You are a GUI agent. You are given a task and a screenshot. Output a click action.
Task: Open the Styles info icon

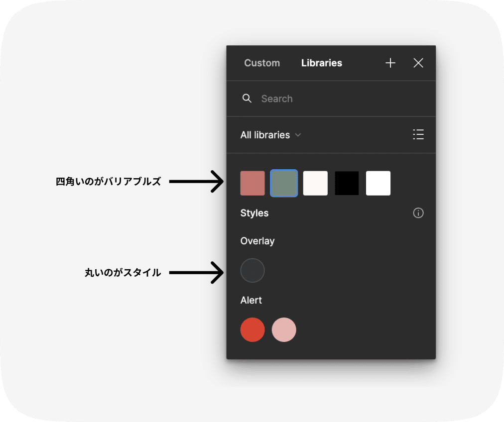point(418,213)
